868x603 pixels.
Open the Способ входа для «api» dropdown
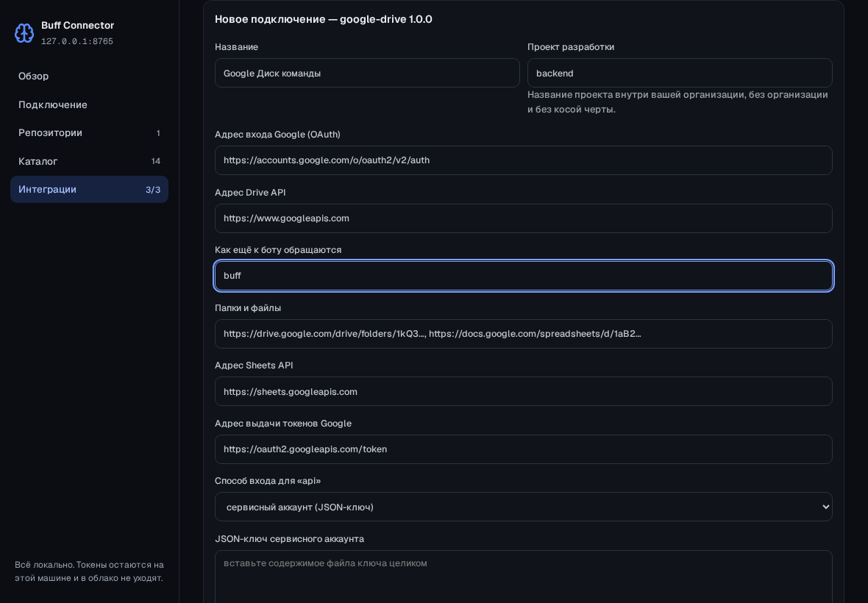pos(523,507)
